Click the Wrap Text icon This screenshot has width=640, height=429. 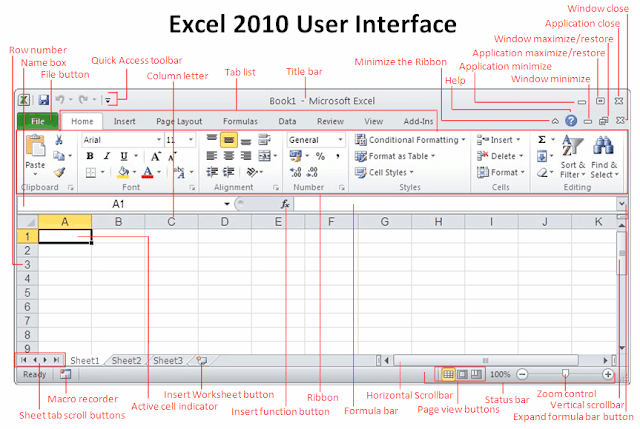pyautogui.click(x=264, y=140)
